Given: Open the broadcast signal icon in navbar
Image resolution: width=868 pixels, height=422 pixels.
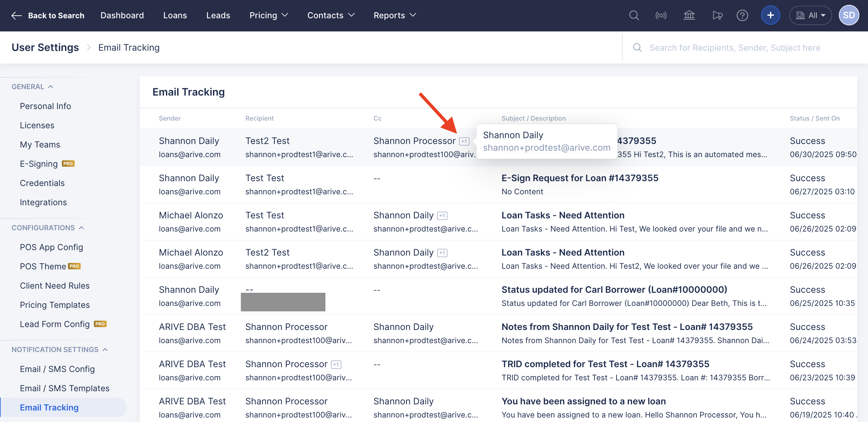Looking at the screenshot, I should [x=661, y=15].
